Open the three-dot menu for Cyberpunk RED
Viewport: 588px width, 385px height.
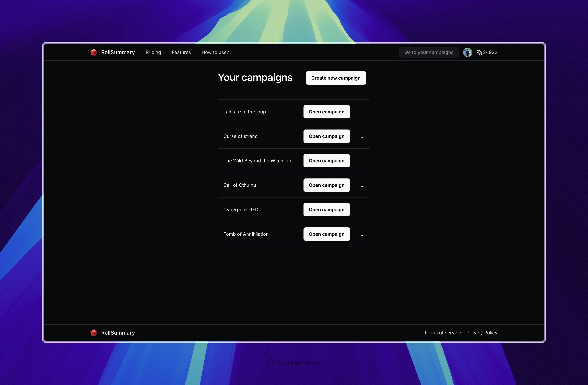pos(362,210)
